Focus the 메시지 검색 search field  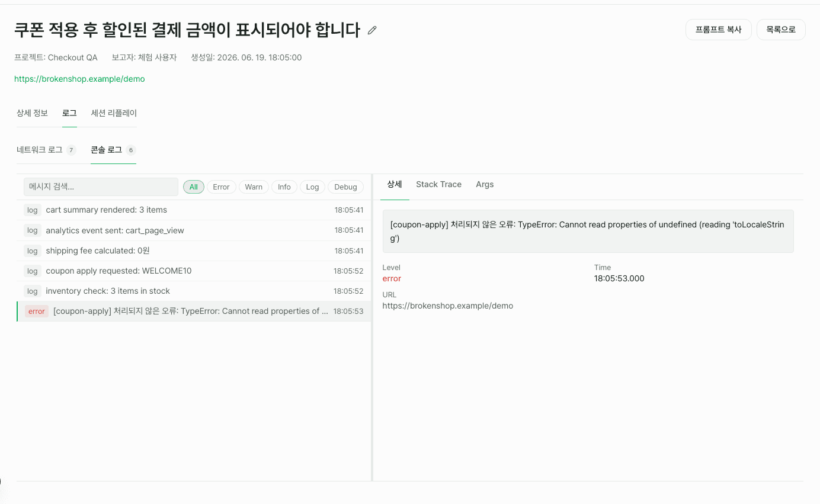pyautogui.click(x=101, y=187)
